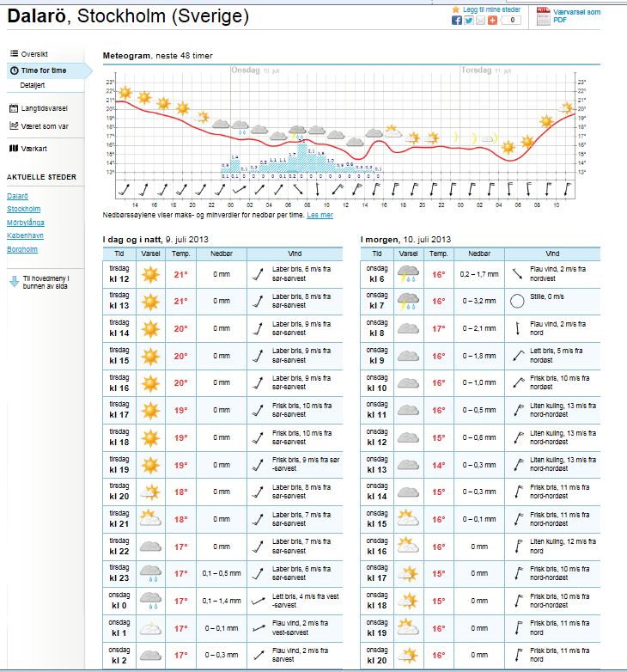Click the email share envelope icon
The image size is (627, 672).
[481, 21]
